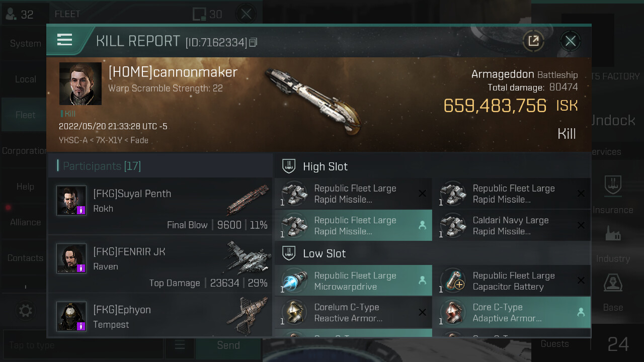Select Core C-Type Adaptive Armor module
The image size is (644, 362).
[x=512, y=312]
